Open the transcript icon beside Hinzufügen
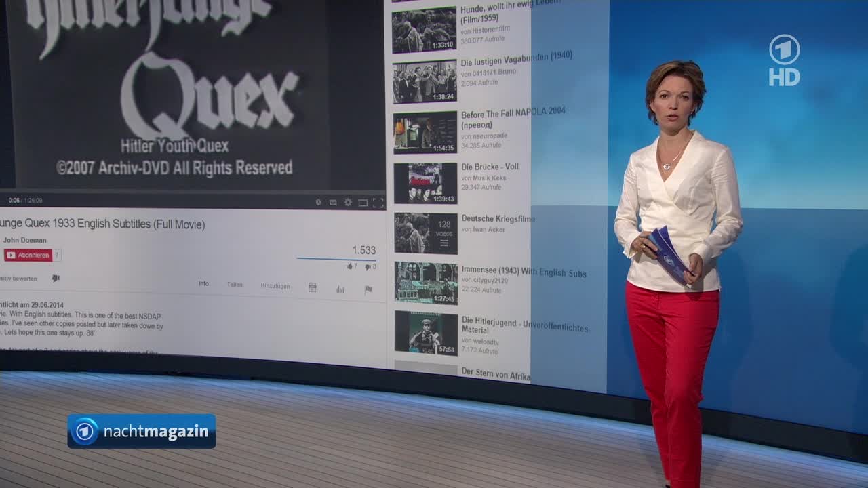 click(313, 287)
